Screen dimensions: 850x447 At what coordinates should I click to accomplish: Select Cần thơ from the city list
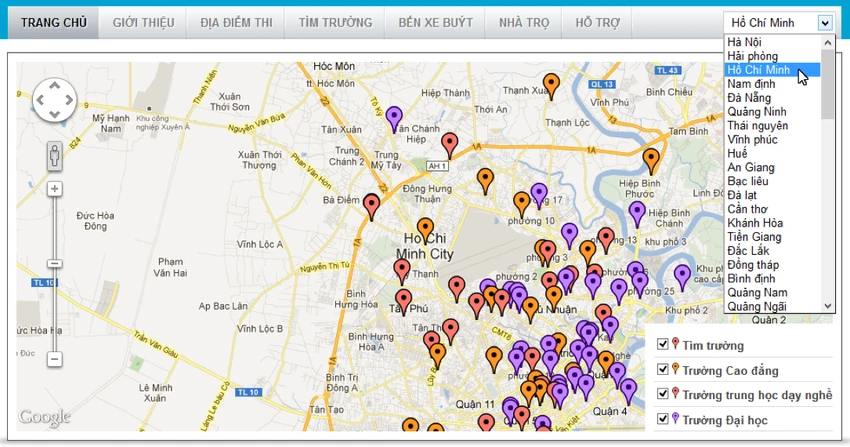773,209
